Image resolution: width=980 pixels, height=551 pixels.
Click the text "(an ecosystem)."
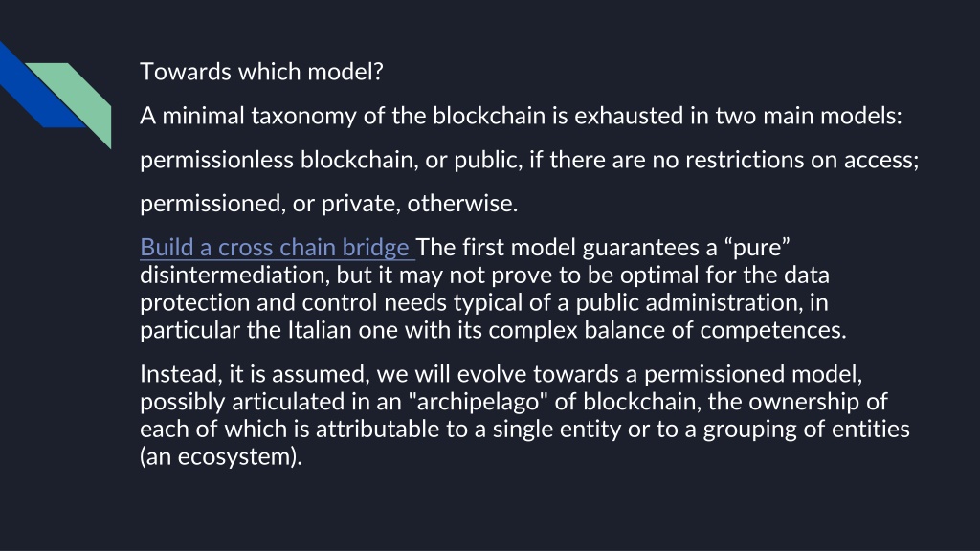(221, 456)
